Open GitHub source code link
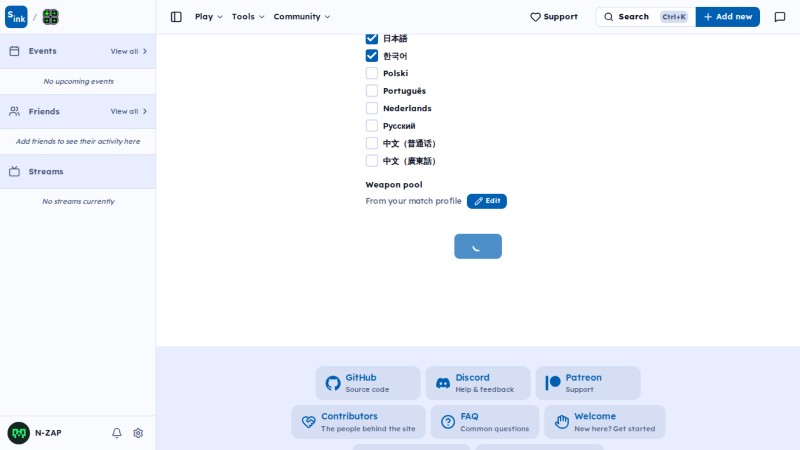The height and width of the screenshot is (450, 800). tap(368, 383)
